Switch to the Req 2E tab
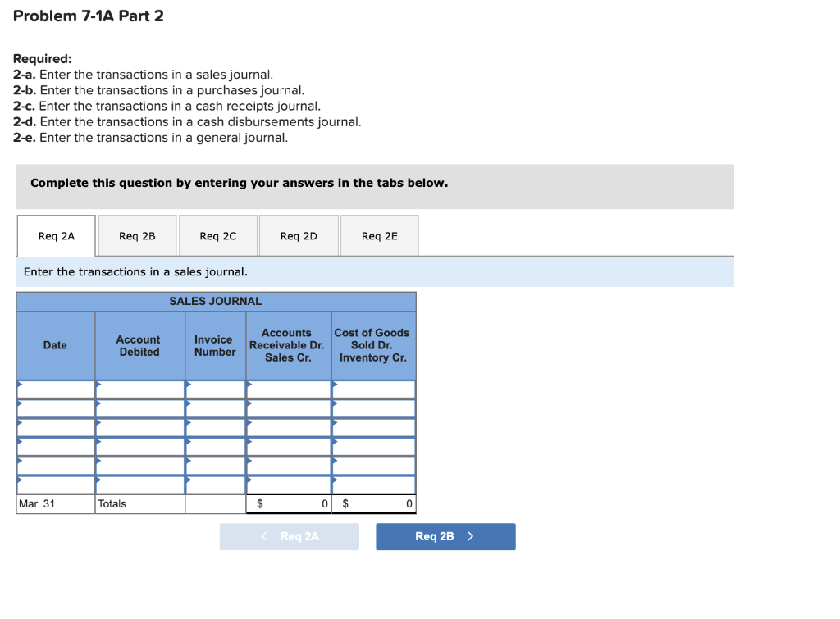This screenshot has height=619, width=840. [378, 235]
